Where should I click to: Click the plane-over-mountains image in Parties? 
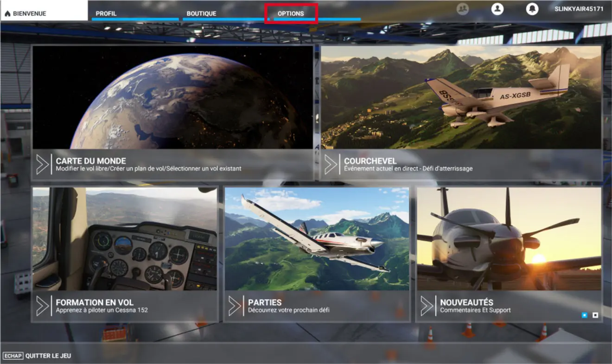pos(317,239)
